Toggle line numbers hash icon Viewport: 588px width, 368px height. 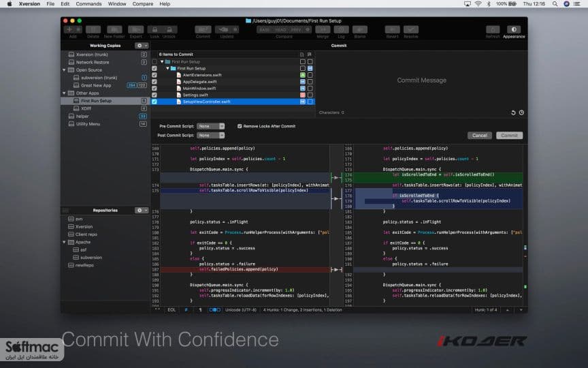[186, 310]
